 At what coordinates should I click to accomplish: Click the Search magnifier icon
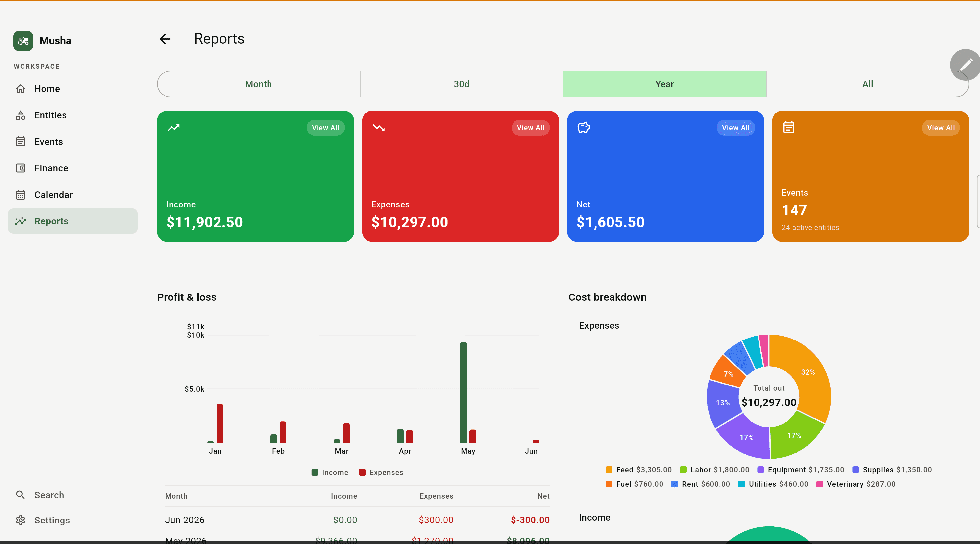[21, 495]
